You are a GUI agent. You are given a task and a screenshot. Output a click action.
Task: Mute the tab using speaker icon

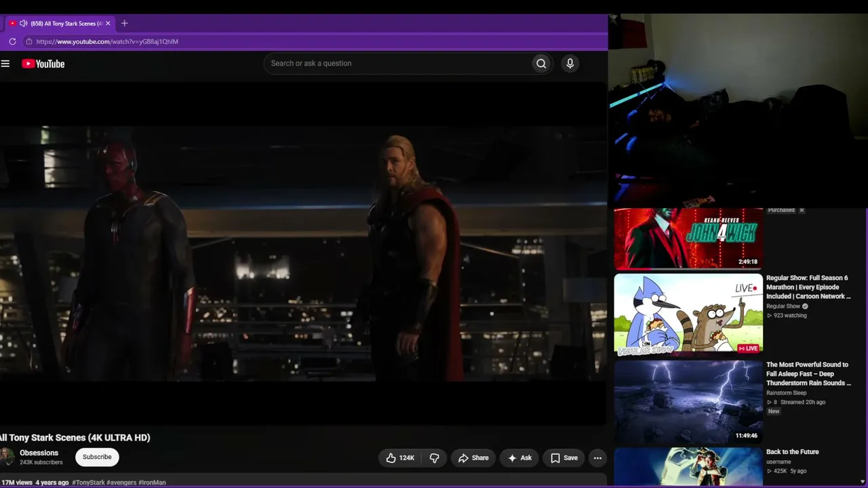pos(24,23)
